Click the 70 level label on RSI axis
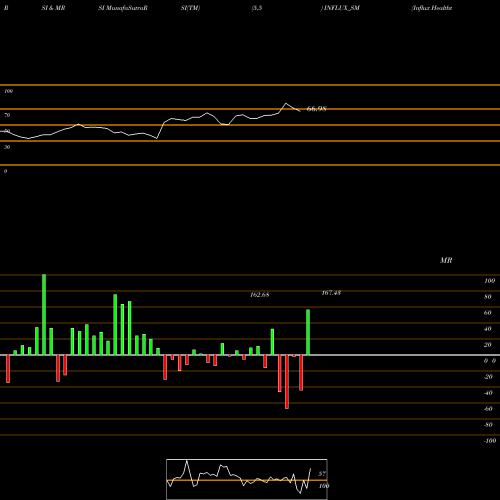Image resolution: width=500 pixels, height=500 pixels. 7,115
